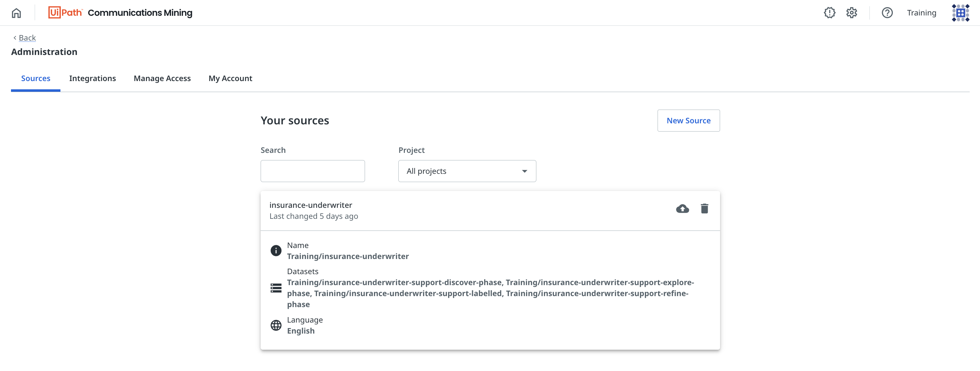Click the schedule/clock icon in top bar
Image resolution: width=980 pixels, height=371 pixels.
pos(829,12)
